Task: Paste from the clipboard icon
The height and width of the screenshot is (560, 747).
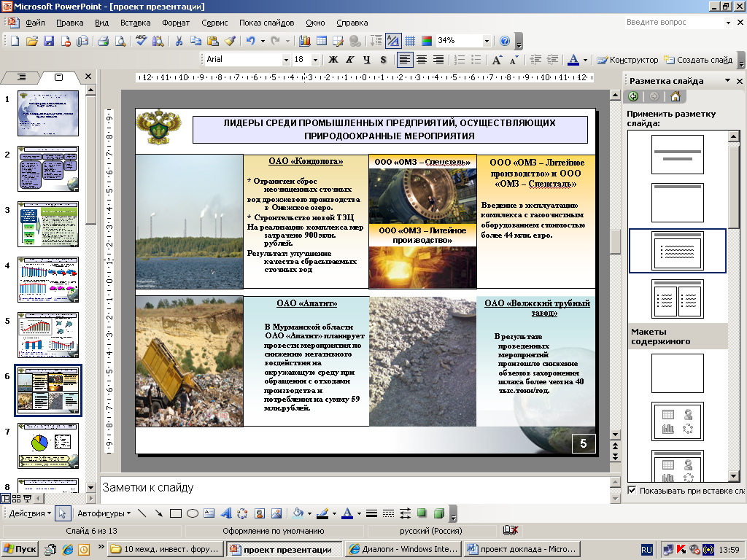Action: [212, 41]
